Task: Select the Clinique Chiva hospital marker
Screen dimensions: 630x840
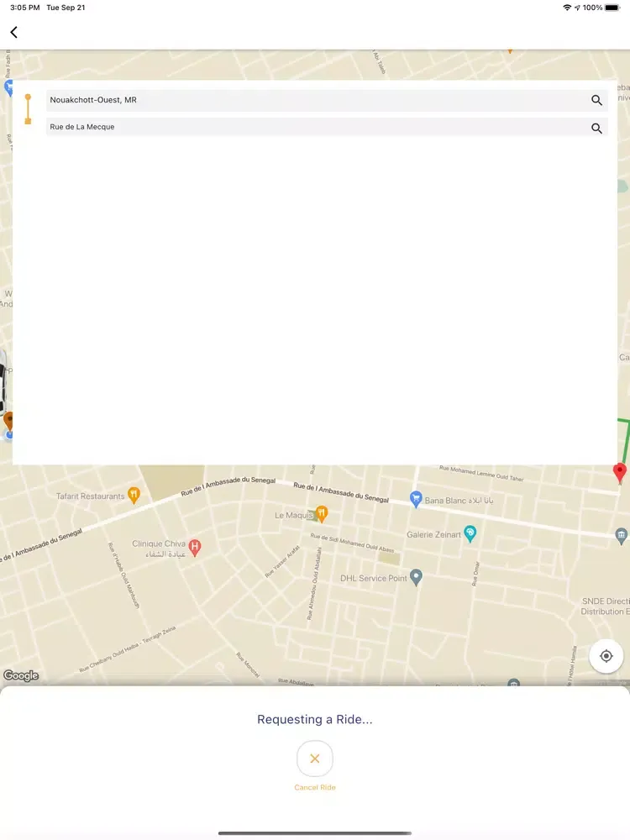Action: click(x=195, y=548)
